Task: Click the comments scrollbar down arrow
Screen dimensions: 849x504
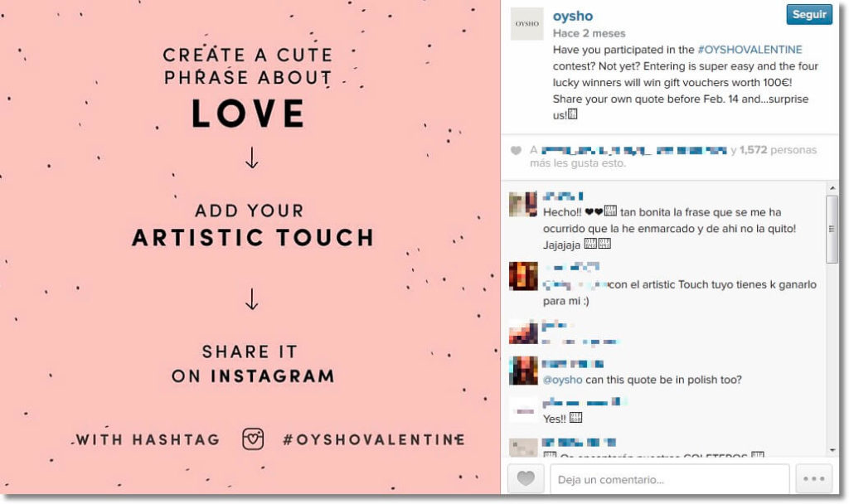Action: click(x=832, y=450)
